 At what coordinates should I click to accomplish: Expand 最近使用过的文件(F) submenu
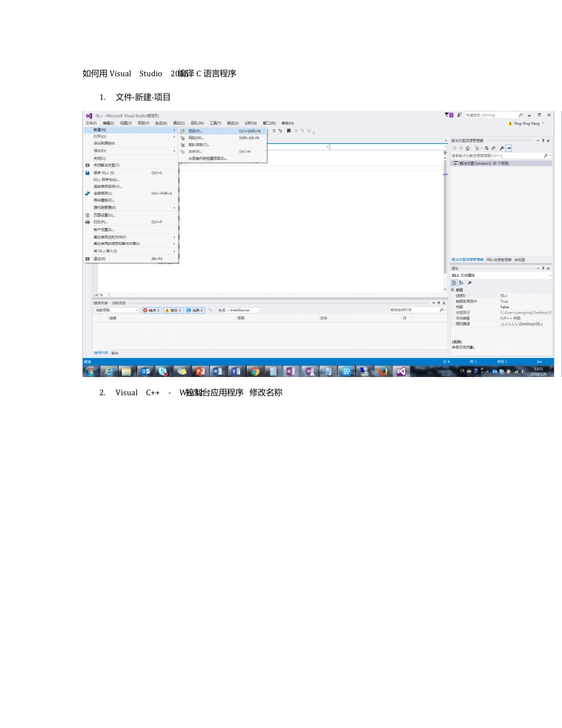pyautogui.click(x=131, y=237)
